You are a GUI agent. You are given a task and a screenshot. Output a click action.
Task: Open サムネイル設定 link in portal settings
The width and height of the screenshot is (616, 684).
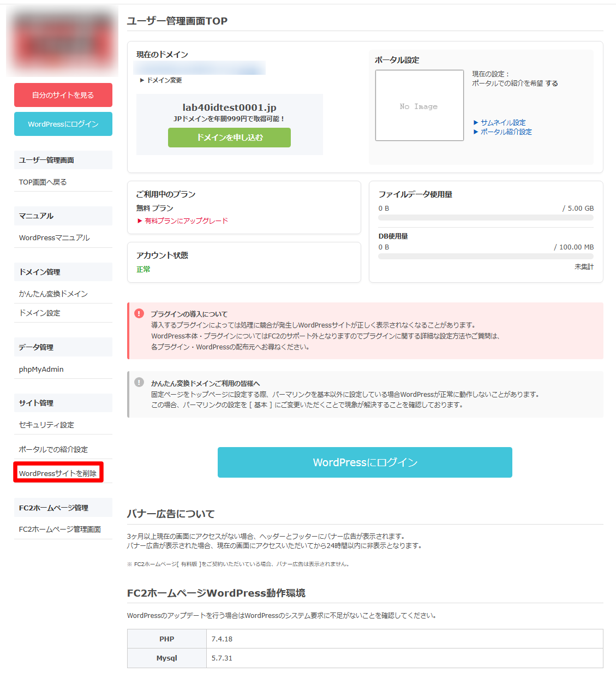click(503, 123)
